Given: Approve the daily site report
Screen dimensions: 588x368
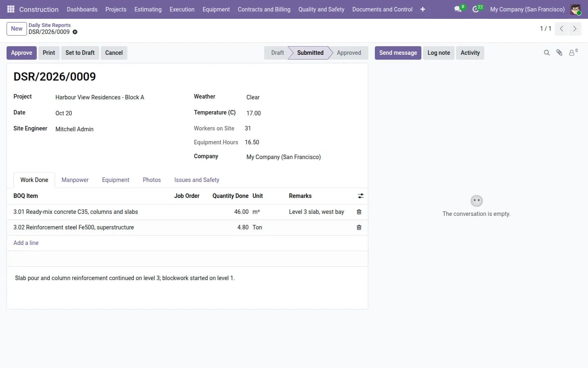Looking at the screenshot, I should pyautogui.click(x=22, y=53).
